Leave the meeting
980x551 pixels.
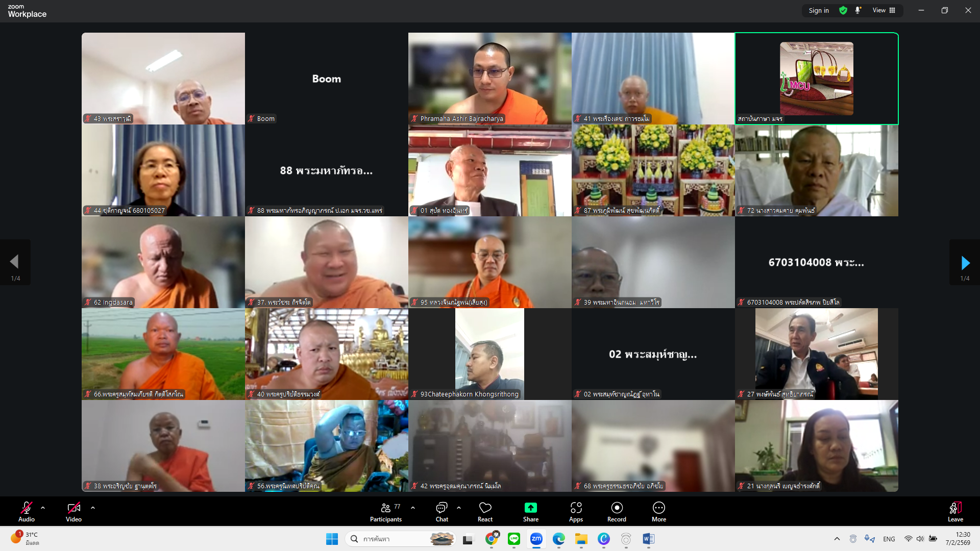[955, 512]
